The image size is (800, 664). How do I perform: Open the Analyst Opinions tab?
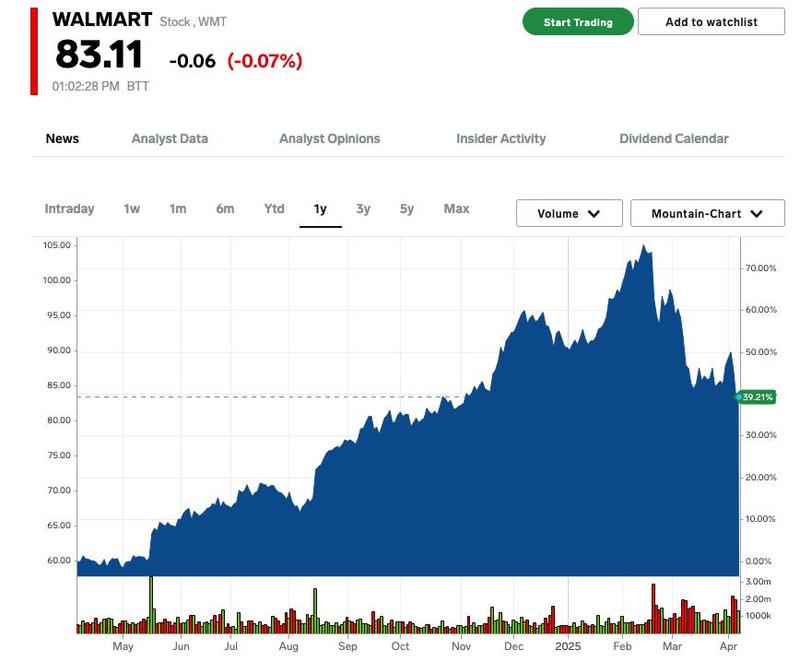tap(329, 139)
